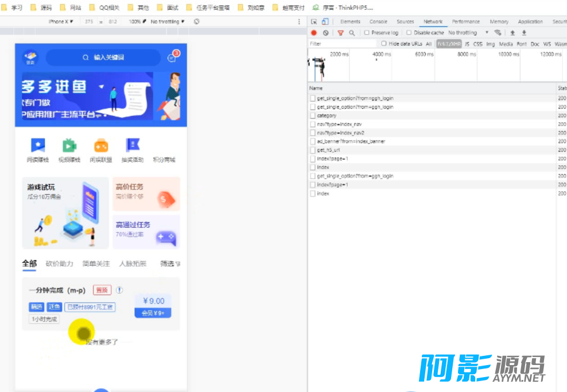Click the inspect element picker icon

click(x=313, y=22)
